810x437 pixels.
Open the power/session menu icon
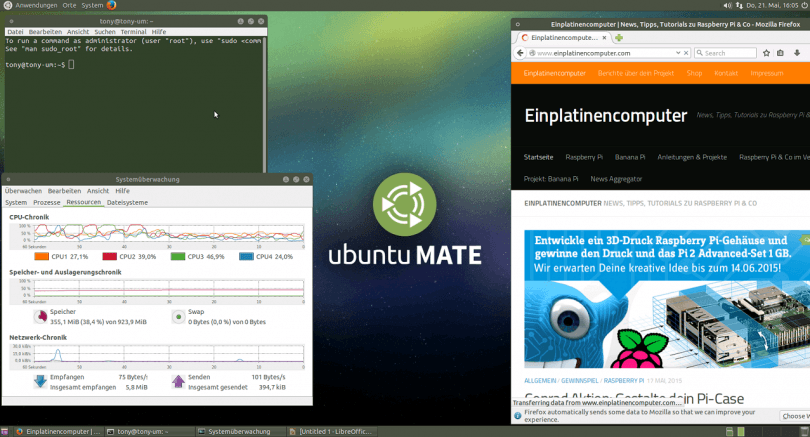click(804, 5)
